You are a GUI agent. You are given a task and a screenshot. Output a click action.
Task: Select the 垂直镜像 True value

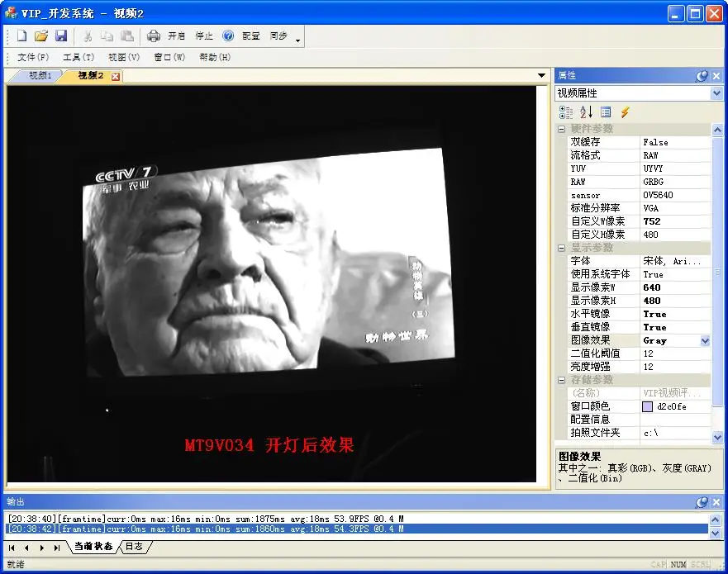coord(676,327)
